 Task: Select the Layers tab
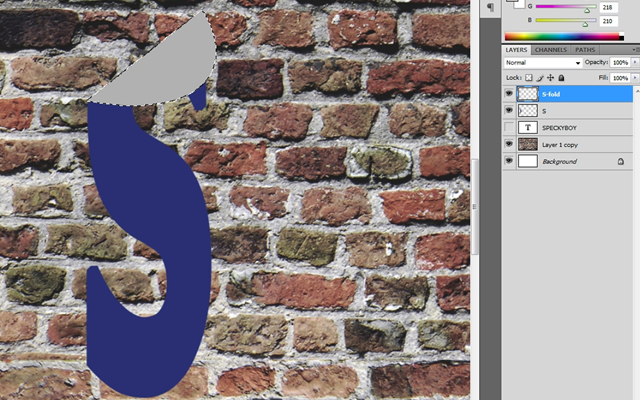click(516, 50)
